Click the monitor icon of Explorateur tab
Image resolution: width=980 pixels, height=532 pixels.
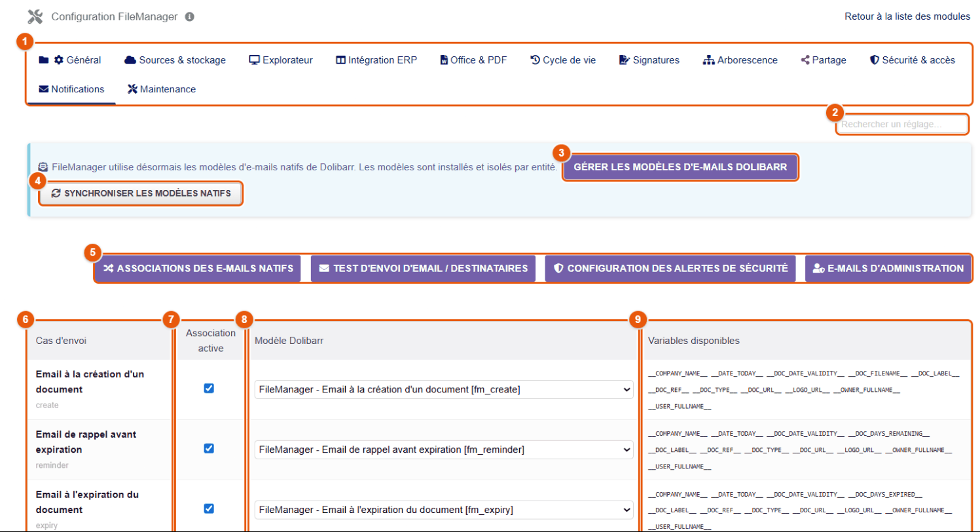[x=255, y=60]
